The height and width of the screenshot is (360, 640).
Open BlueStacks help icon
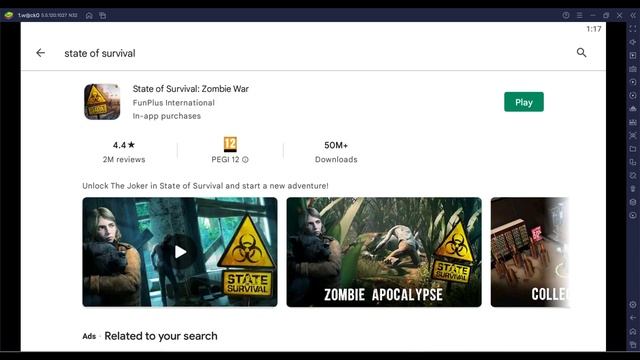[566, 15]
